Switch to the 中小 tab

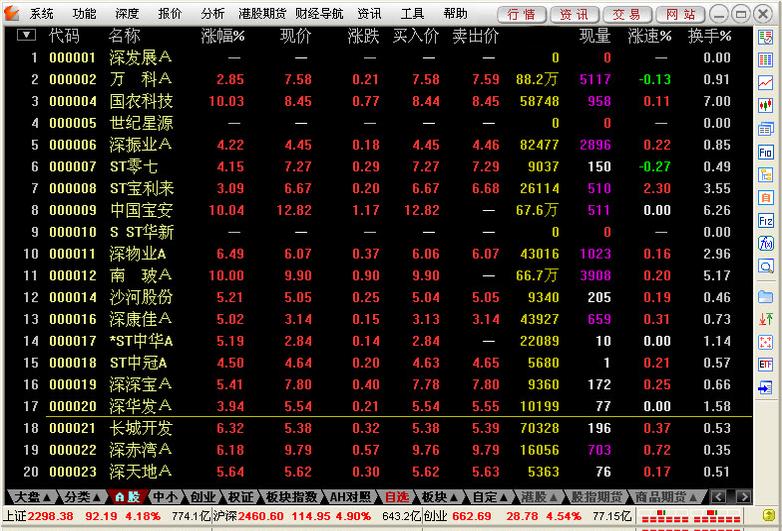point(165,497)
